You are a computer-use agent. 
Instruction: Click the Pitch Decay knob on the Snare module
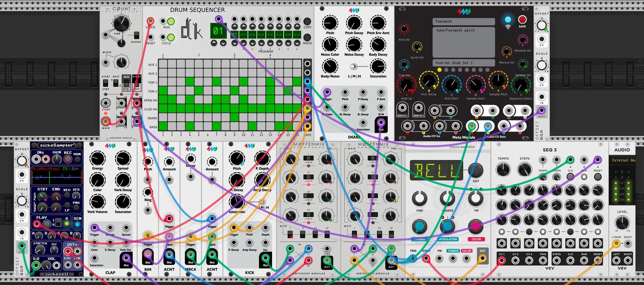pos(354,23)
